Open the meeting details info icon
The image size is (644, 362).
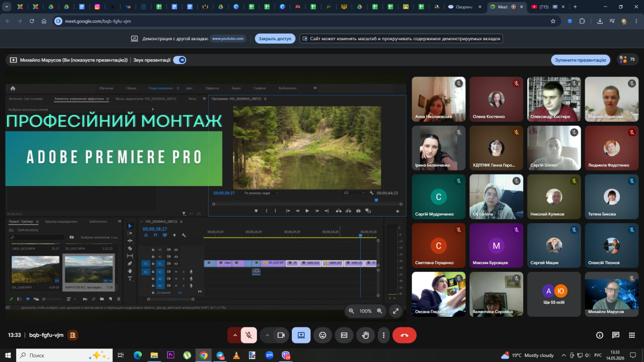tap(600, 335)
